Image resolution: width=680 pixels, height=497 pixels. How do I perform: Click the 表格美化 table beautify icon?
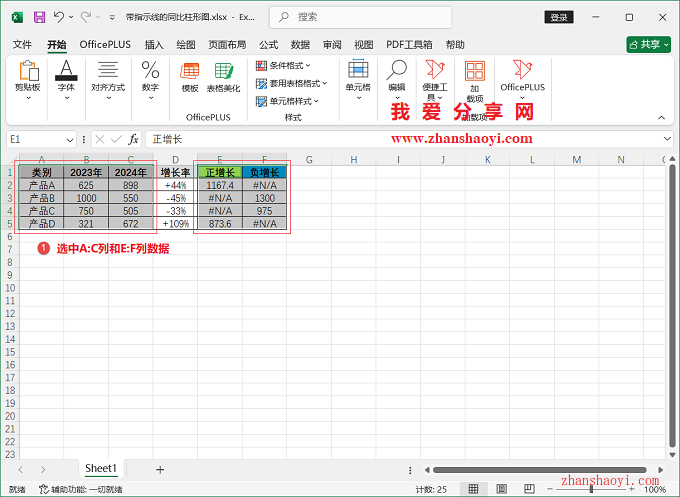[x=223, y=77]
